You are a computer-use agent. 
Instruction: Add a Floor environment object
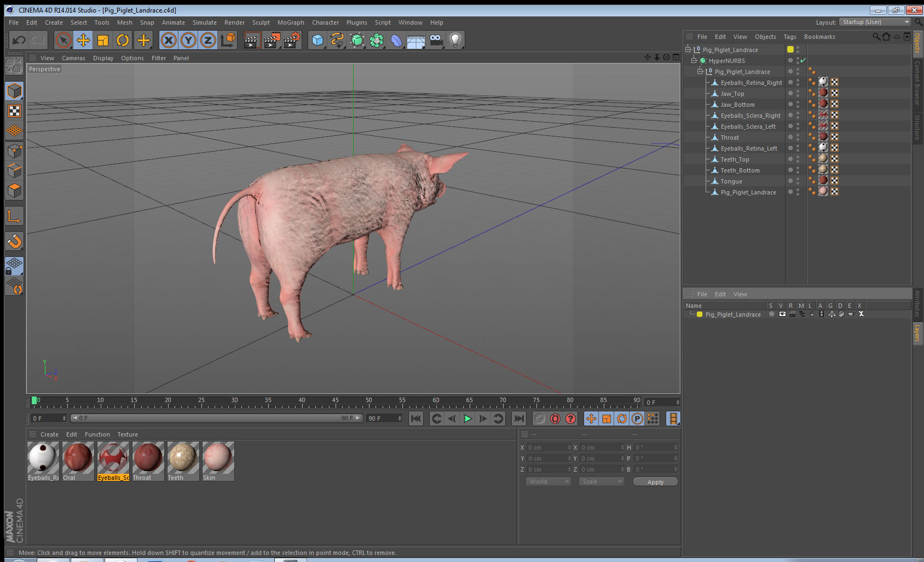416,40
